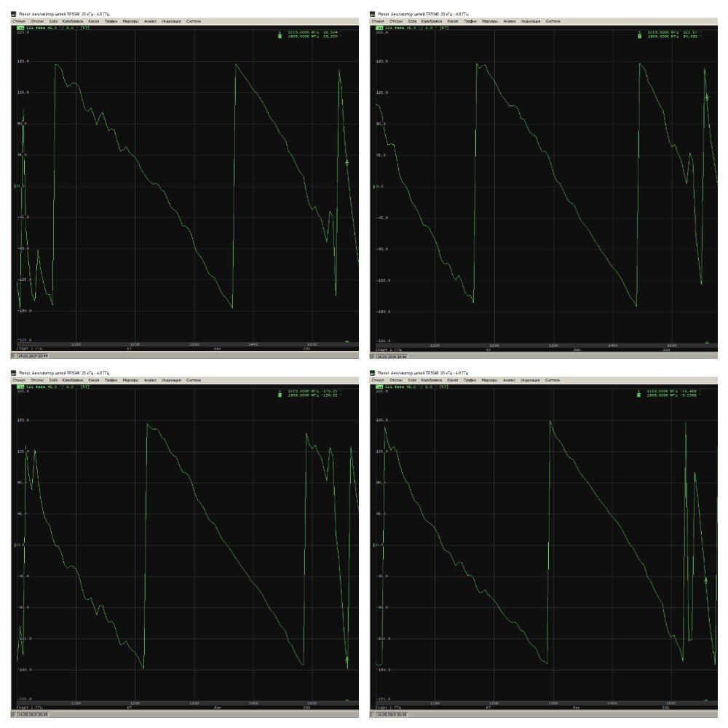Screen dimensions: 728x728
Task: Click Planar app icon in bottom-left title bar
Action: tap(14, 373)
